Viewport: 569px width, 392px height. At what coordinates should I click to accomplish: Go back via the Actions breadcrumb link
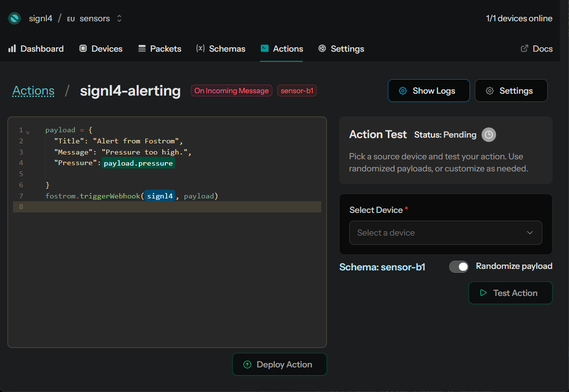[33, 91]
